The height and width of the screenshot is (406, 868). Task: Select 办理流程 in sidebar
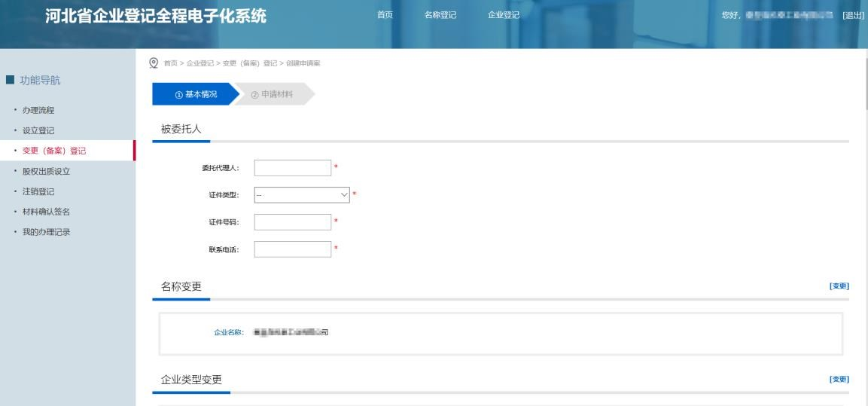[38, 110]
